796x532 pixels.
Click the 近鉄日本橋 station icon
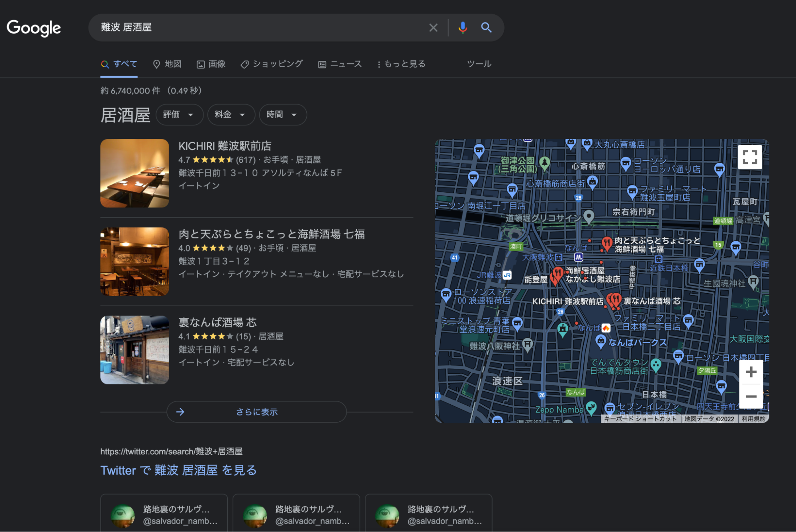click(x=659, y=259)
